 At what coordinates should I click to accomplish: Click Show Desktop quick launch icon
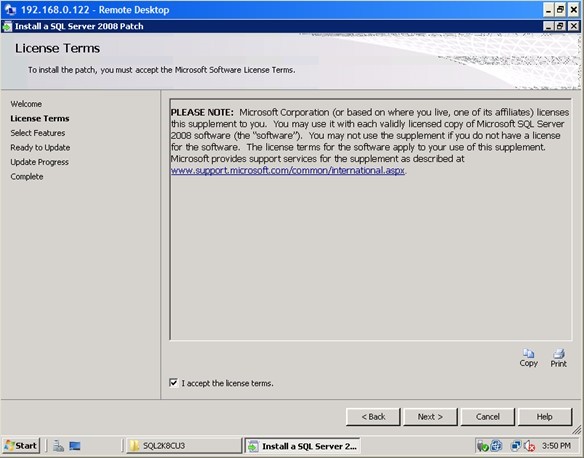coord(75,446)
